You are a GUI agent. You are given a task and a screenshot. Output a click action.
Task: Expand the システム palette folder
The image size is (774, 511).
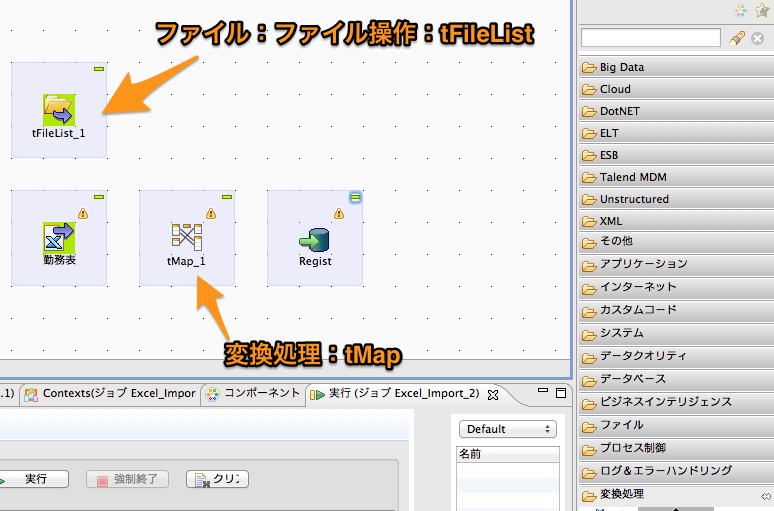[676, 334]
